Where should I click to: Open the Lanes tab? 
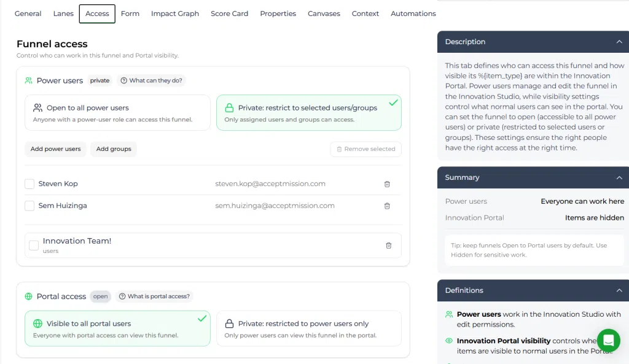tap(63, 14)
